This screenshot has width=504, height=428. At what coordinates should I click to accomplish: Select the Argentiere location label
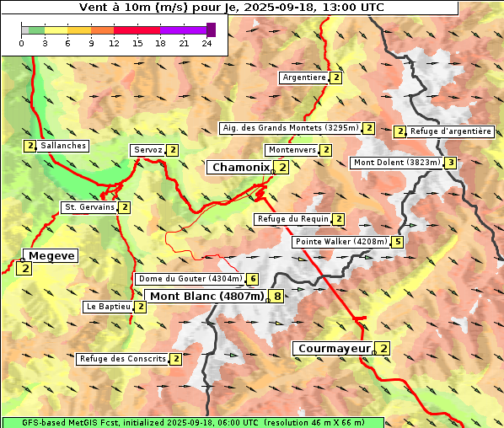coord(304,78)
